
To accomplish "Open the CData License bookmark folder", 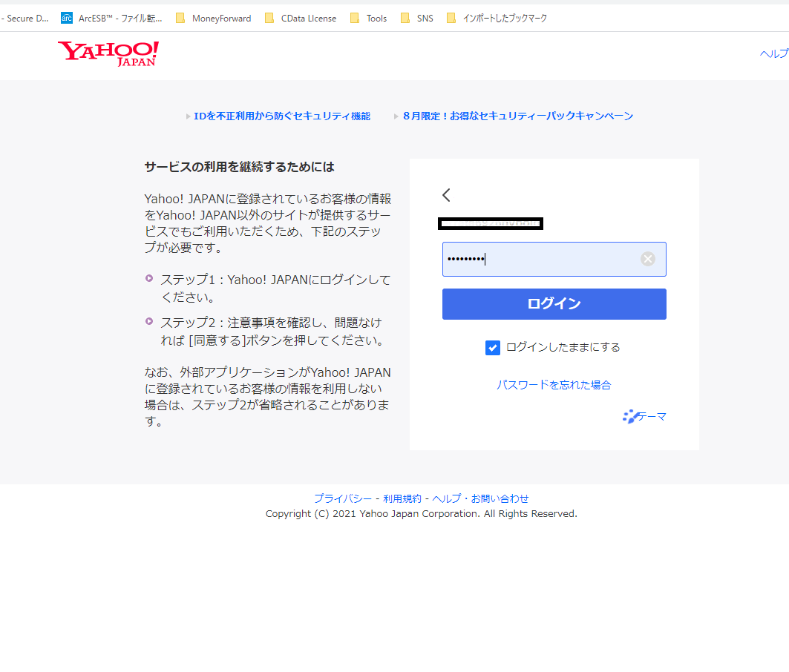I will point(301,18).
